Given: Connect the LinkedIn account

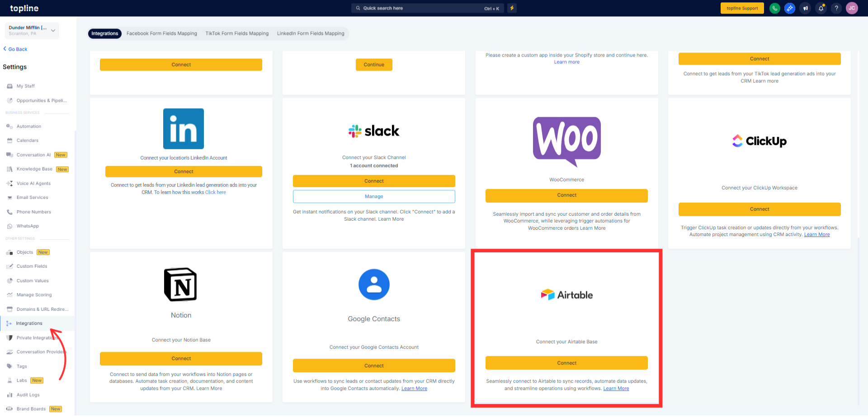Looking at the screenshot, I should coord(184,172).
